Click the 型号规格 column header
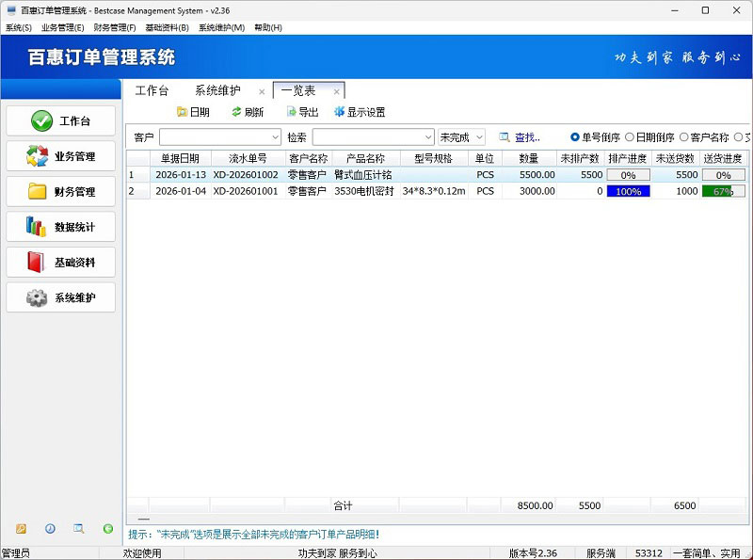Viewport: 753px width, 560px height. point(434,158)
